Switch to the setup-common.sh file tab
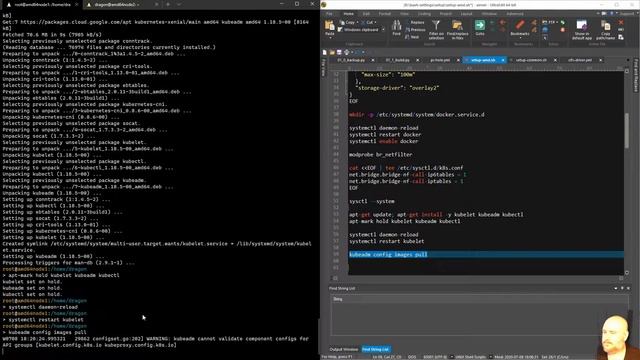Viewport: 640px width, 360px height. (531, 60)
